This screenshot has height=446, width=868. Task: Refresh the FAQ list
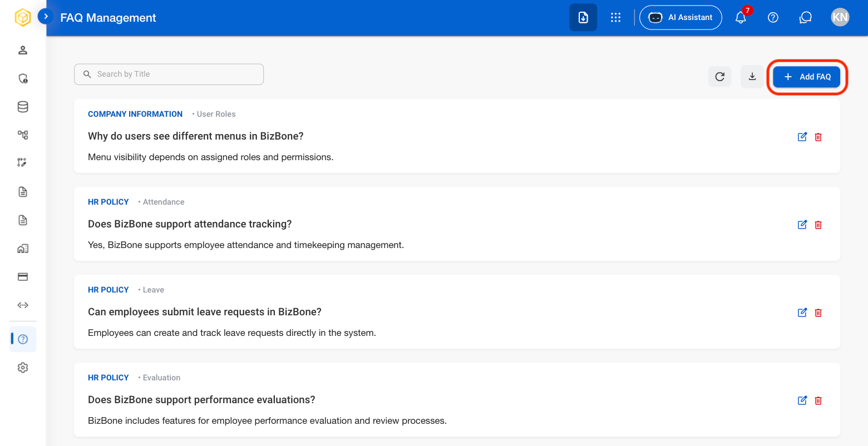coord(720,77)
